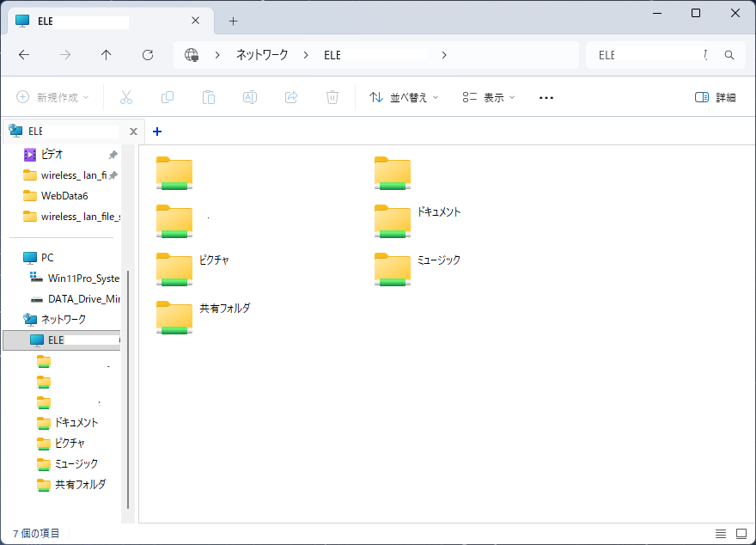Select the 共有フォルダ folder in main pane

tap(174, 317)
